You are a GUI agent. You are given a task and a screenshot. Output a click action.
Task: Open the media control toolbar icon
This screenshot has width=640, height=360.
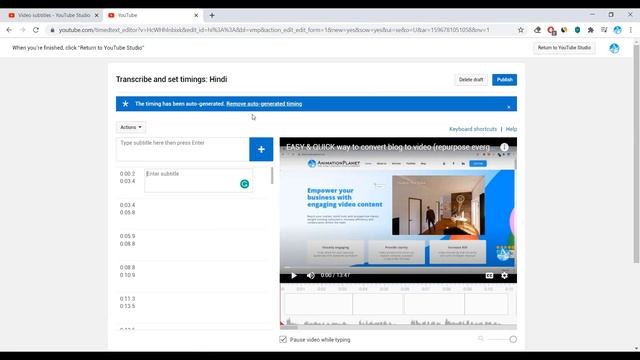604,30
